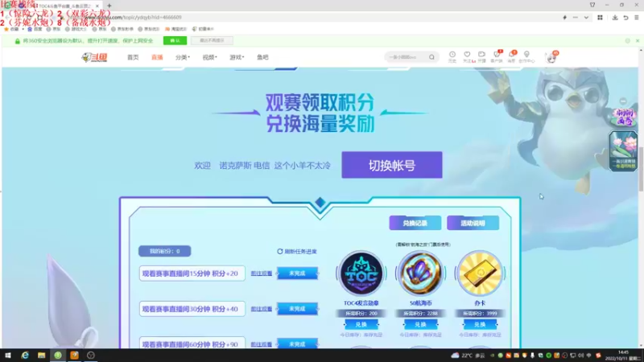Viewport: 644px width, 362px height.
Task: Click the lightning speed-mode icon in address bar
Action: click(565, 18)
